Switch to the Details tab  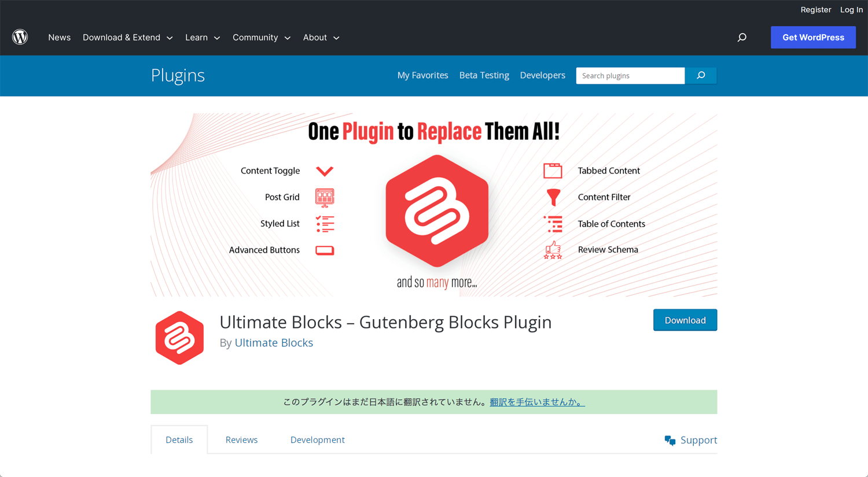point(179,440)
